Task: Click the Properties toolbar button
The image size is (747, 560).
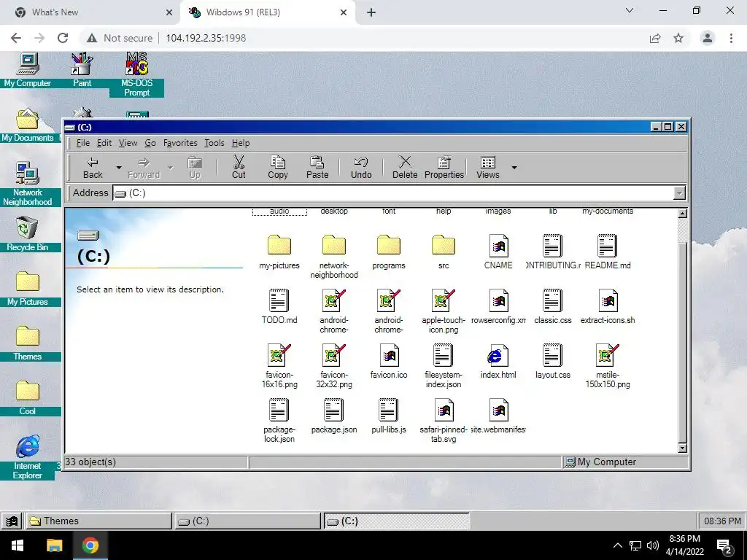Action: coord(444,168)
